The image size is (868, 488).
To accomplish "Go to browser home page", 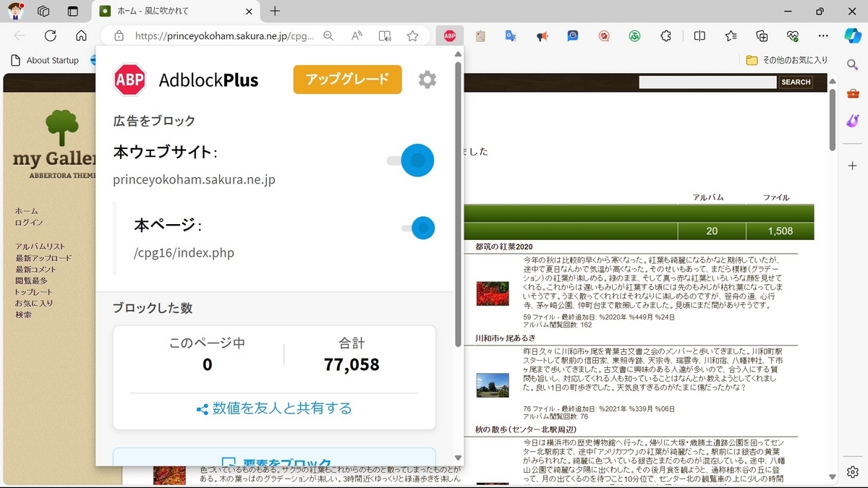I will pyautogui.click(x=81, y=35).
